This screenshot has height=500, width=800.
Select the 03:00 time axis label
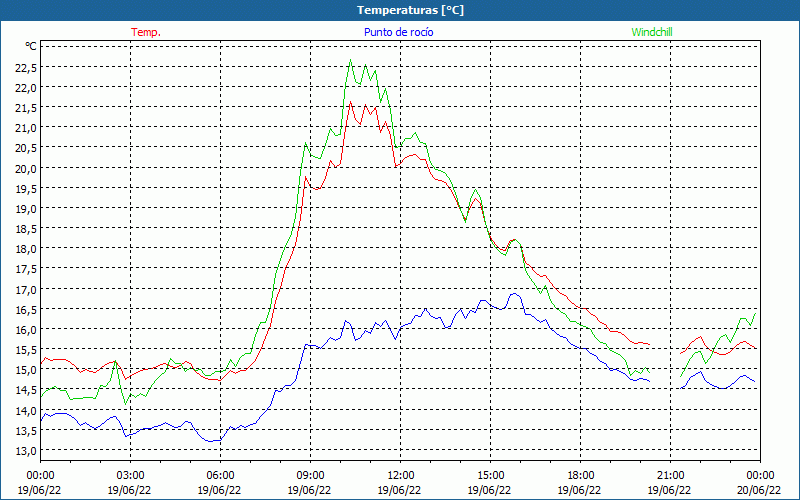(130, 475)
